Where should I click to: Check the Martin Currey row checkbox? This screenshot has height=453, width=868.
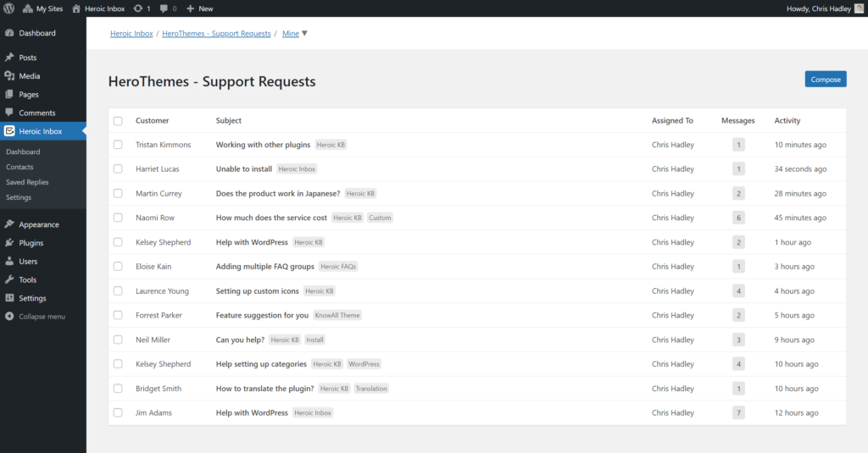[x=118, y=193]
